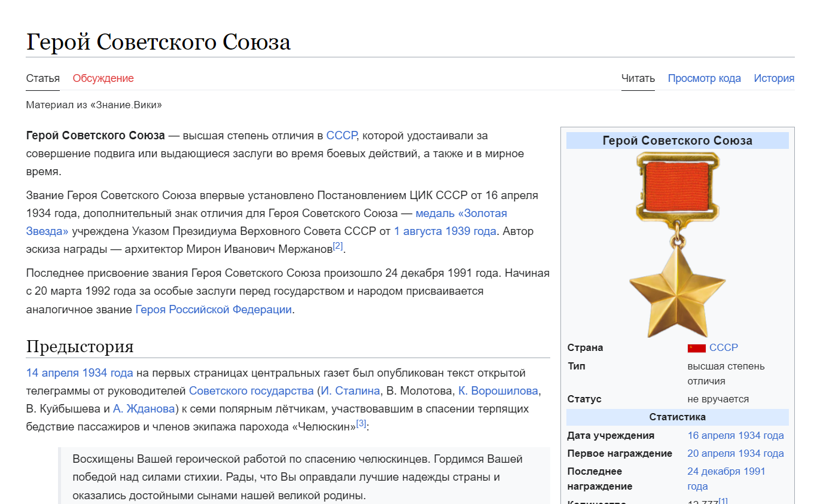Viewport: 817px width, 504px height.
Task: Click the 1 августа 1939 года link
Action: tap(444, 231)
